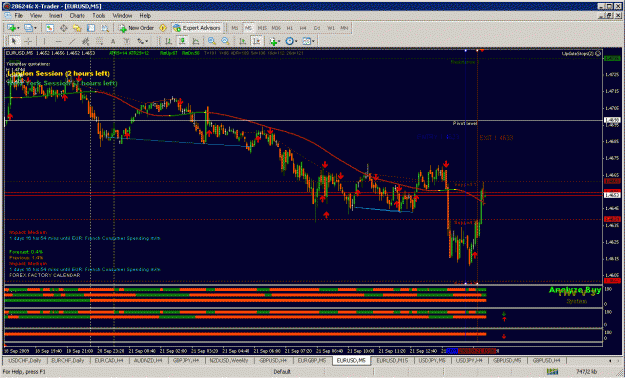Zoom out of the chart
The image size is (625, 378).
click(x=225, y=41)
